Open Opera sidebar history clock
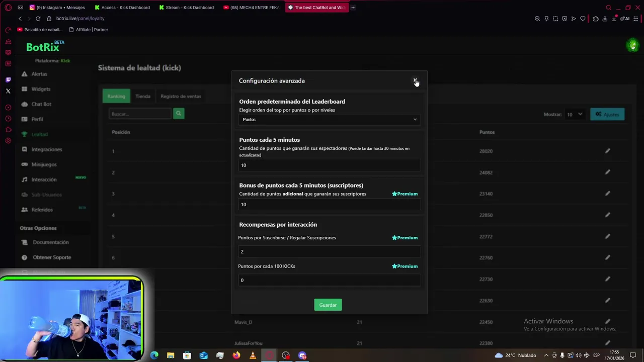 (x=8, y=119)
